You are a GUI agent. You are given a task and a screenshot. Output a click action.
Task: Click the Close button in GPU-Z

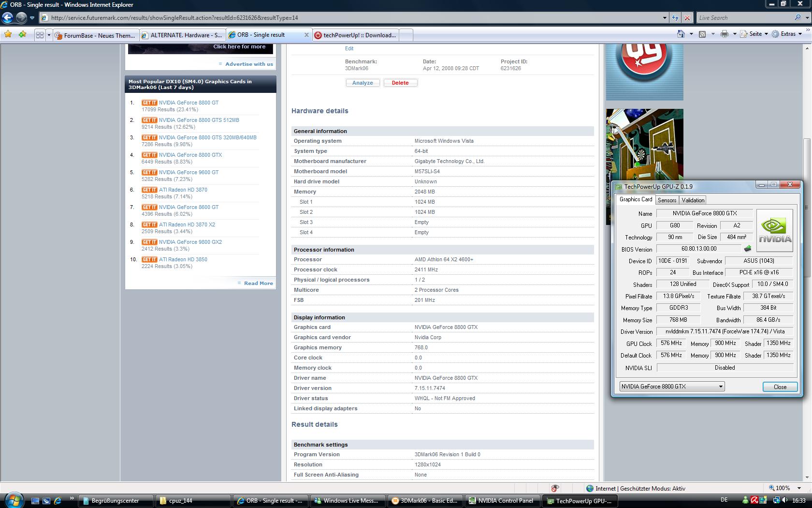click(780, 387)
